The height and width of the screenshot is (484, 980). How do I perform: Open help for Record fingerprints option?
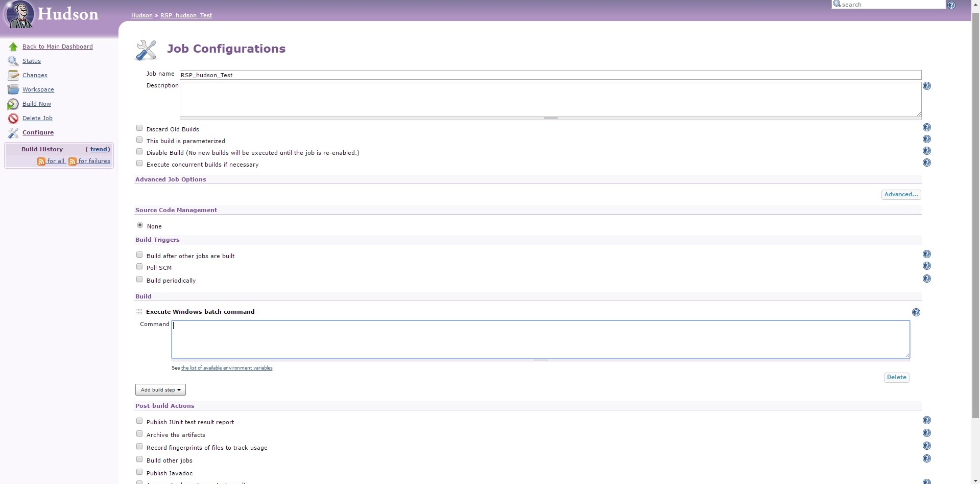click(x=927, y=446)
